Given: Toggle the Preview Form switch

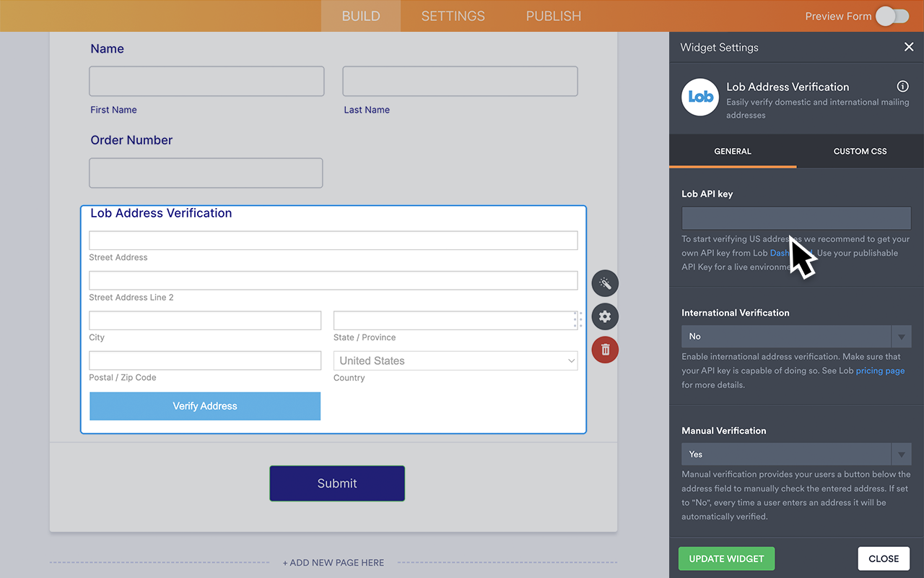Looking at the screenshot, I should point(892,16).
